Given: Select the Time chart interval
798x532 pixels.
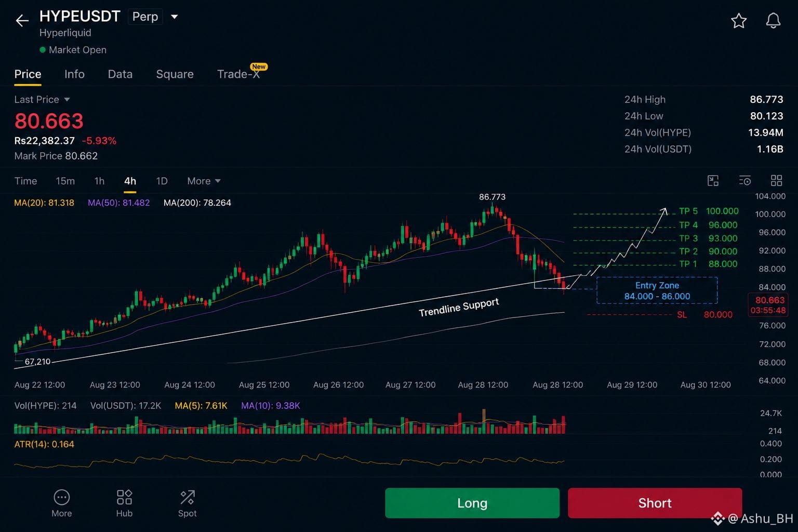Looking at the screenshot, I should point(25,181).
